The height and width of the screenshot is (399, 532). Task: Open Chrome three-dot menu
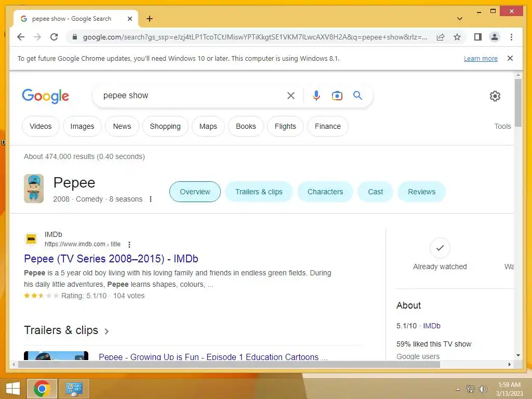(x=511, y=37)
